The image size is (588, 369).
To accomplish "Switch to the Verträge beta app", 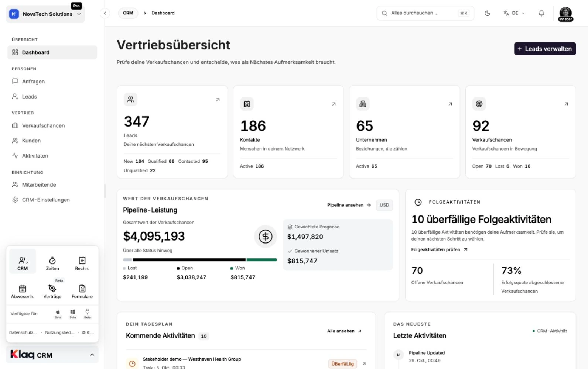I will click(52, 292).
